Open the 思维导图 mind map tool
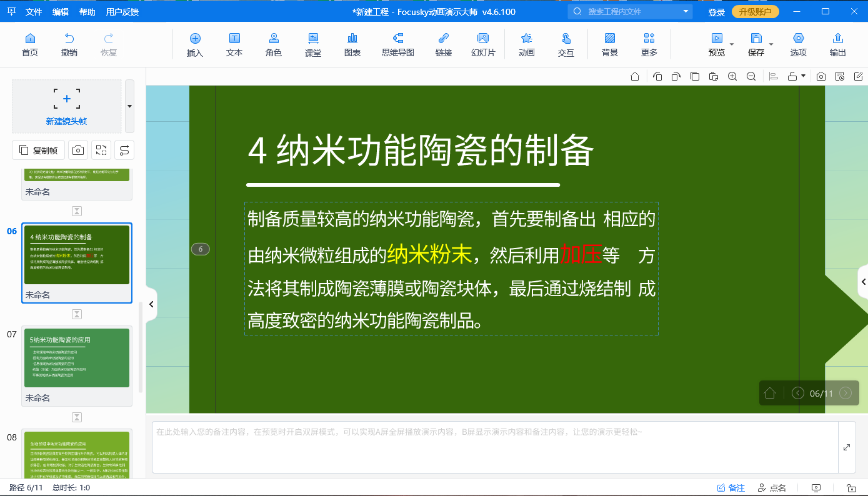 pyautogui.click(x=398, y=45)
